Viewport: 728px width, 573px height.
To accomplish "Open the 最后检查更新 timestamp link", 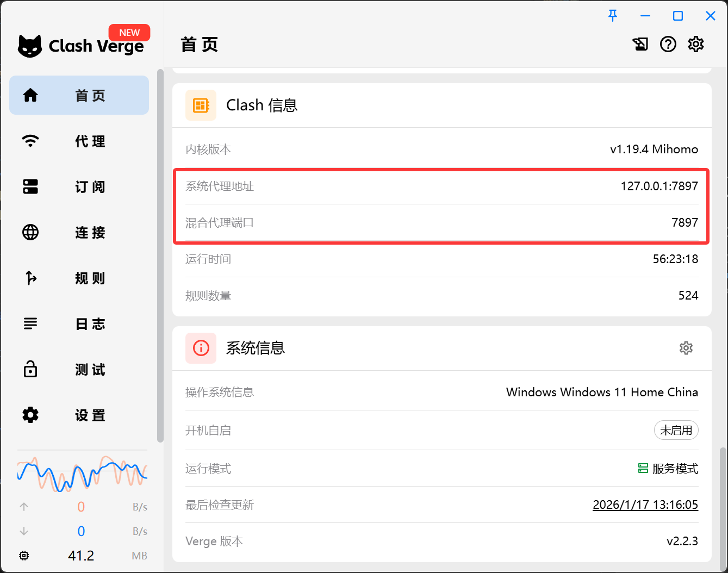I will [645, 505].
